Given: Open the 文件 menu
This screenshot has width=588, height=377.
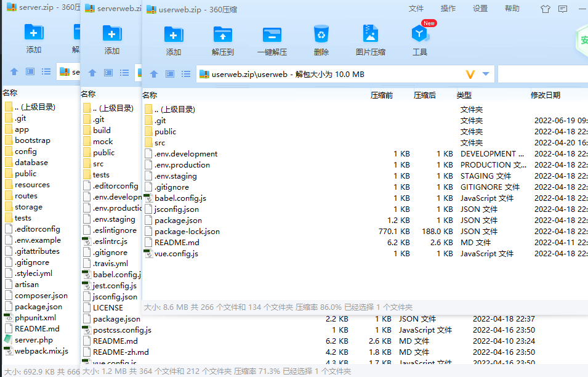Looking at the screenshot, I should (416, 9).
